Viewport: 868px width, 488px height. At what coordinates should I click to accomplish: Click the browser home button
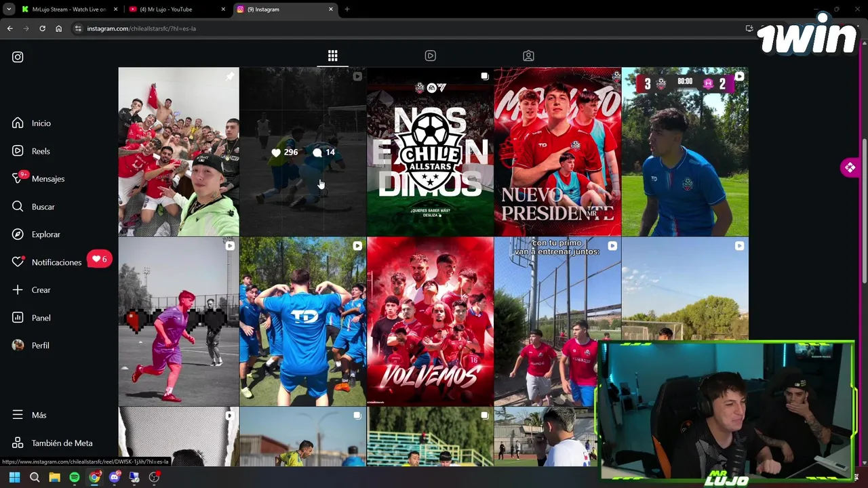(58, 28)
